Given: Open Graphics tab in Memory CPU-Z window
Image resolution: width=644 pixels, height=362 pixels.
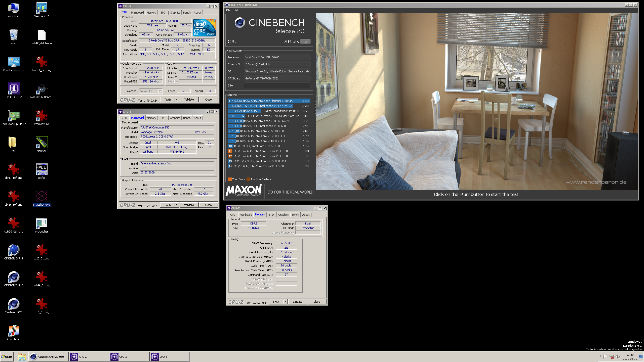Looking at the screenshot, I should pyautogui.click(x=284, y=215).
